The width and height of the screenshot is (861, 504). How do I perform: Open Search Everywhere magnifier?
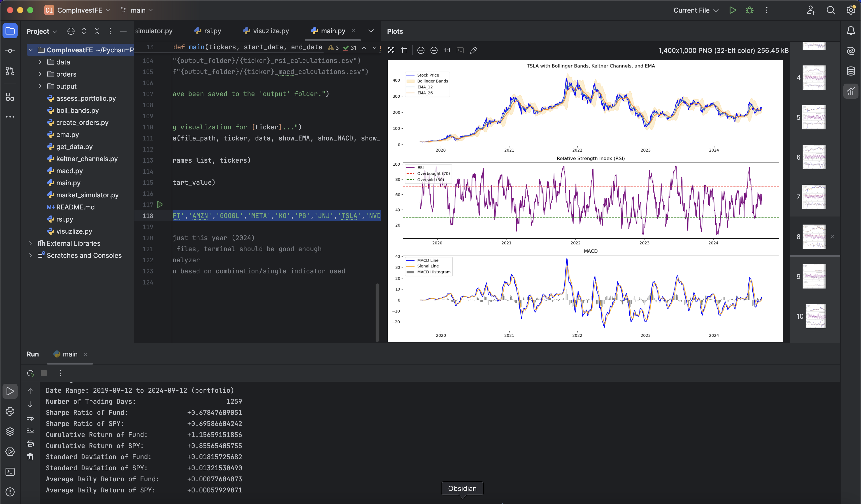click(831, 10)
